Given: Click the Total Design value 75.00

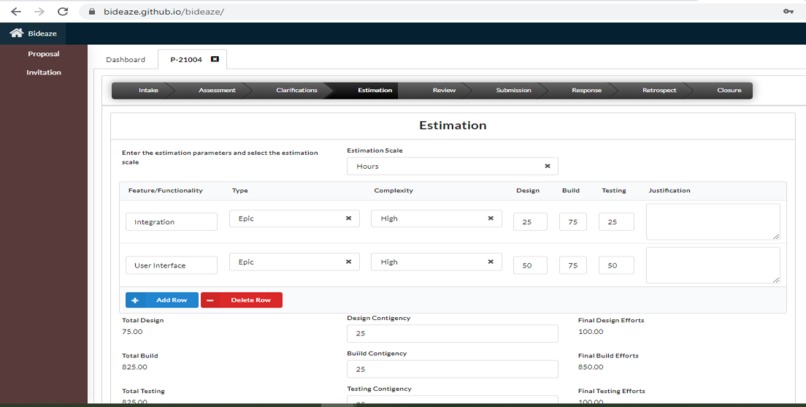Looking at the screenshot, I should click(x=132, y=331).
